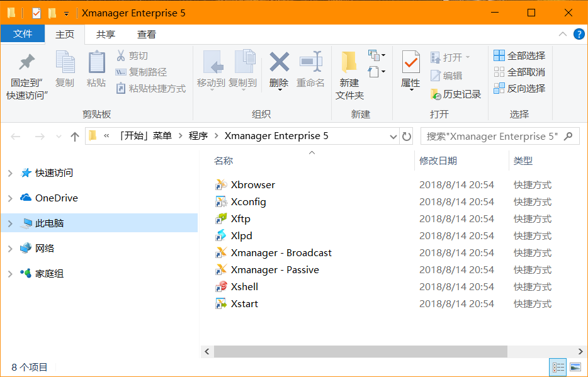Click Select None (全部取消)
Image resolution: width=588 pixels, height=377 pixels.
(519, 72)
